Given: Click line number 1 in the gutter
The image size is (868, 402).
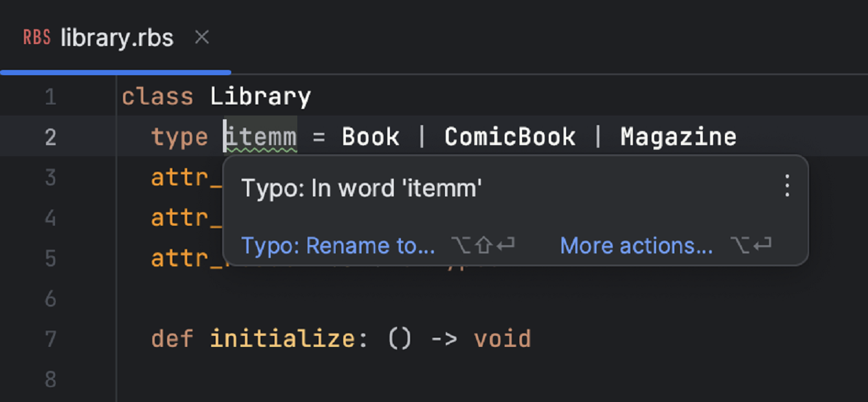Looking at the screenshot, I should [51, 97].
